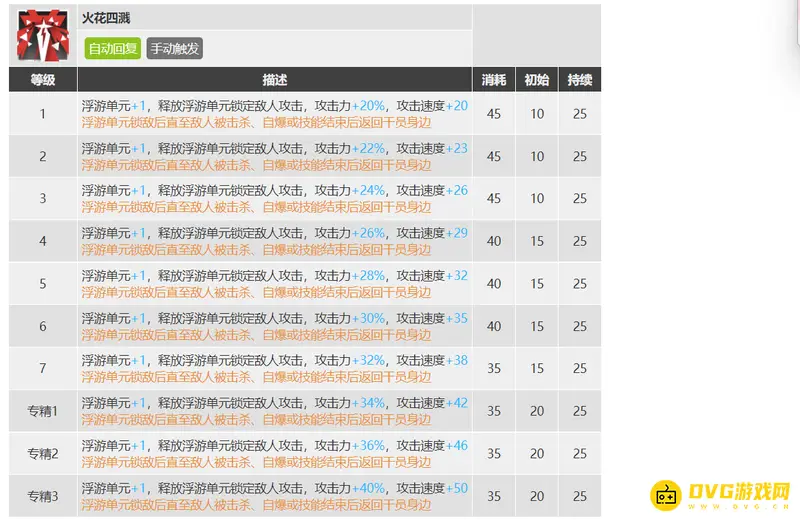Click description with 攻击力+30% 攻击速度+35
The image size is (800, 521).
(274, 326)
